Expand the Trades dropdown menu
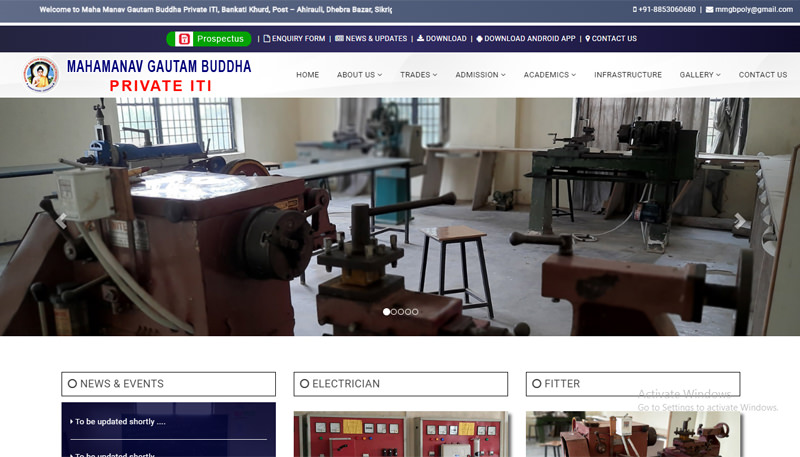 click(418, 75)
